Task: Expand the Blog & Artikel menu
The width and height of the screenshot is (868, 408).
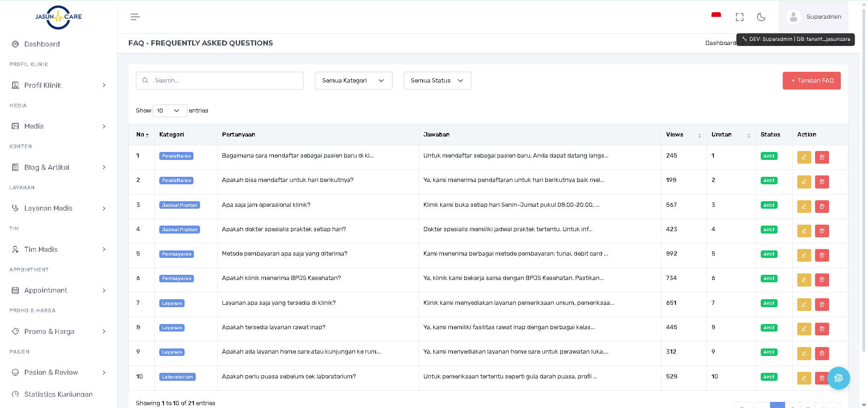Action: 59,167
